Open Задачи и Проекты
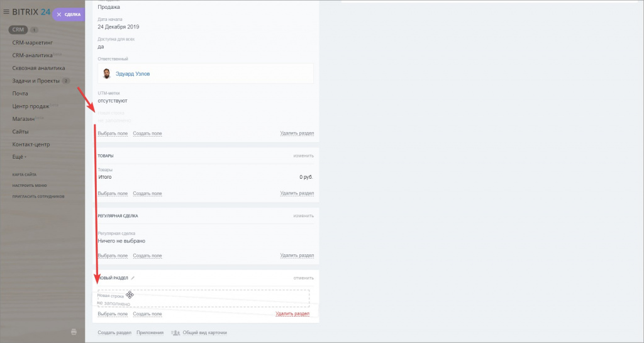Viewport: 644px width, 343px height. (36, 81)
